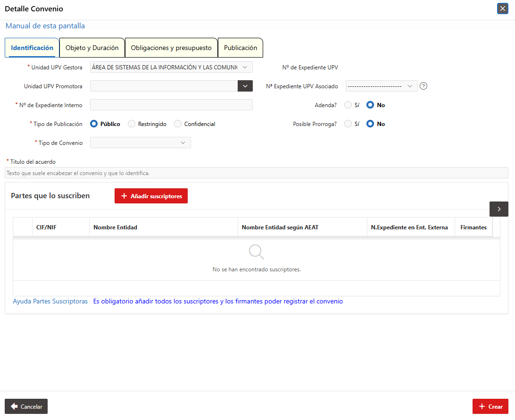Click Añadir suscriptores button
Screen dimensions: 515x420
coord(151,196)
